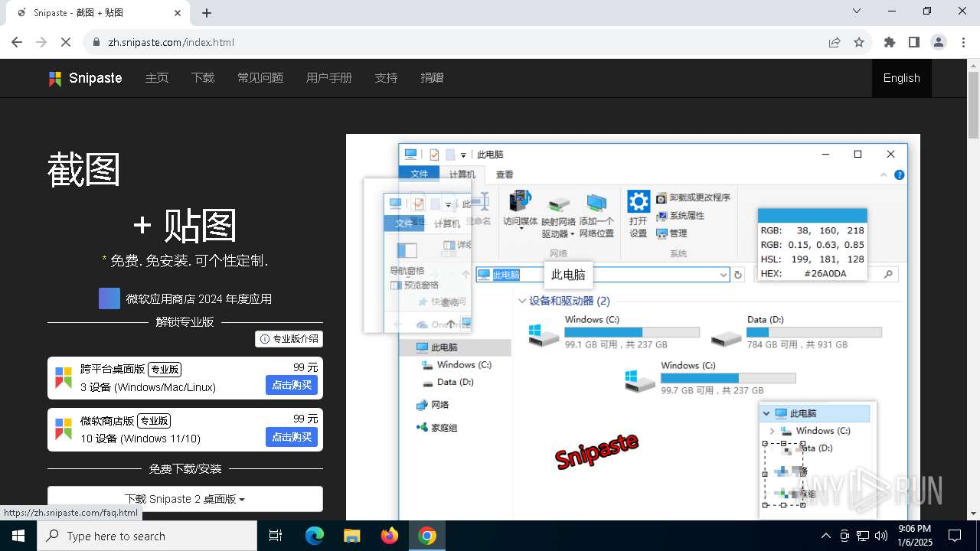This screenshot has width=980, height=551.
Task: Open the Chrome extensions puzzle icon
Action: (890, 42)
